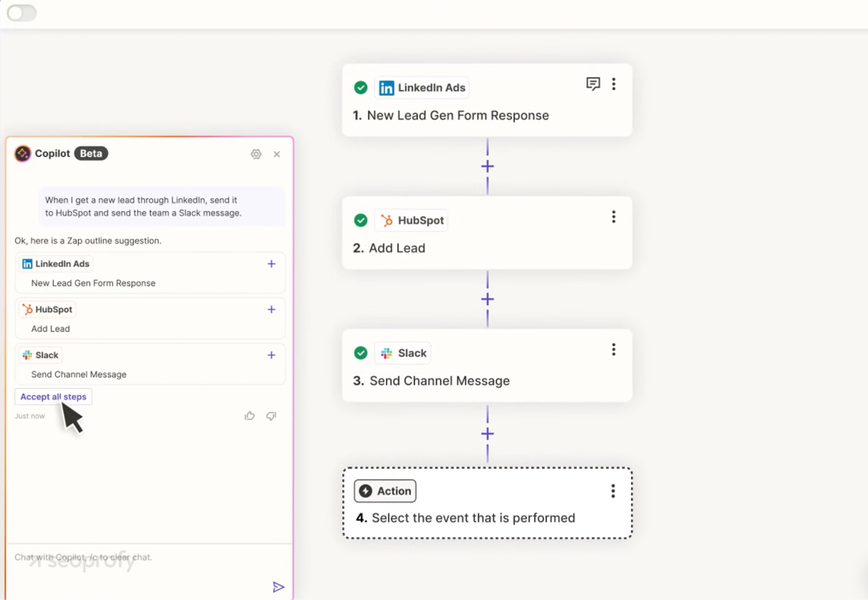The width and height of the screenshot is (868, 600).
Task: Open more options for Action step 4
Action: pyautogui.click(x=613, y=491)
